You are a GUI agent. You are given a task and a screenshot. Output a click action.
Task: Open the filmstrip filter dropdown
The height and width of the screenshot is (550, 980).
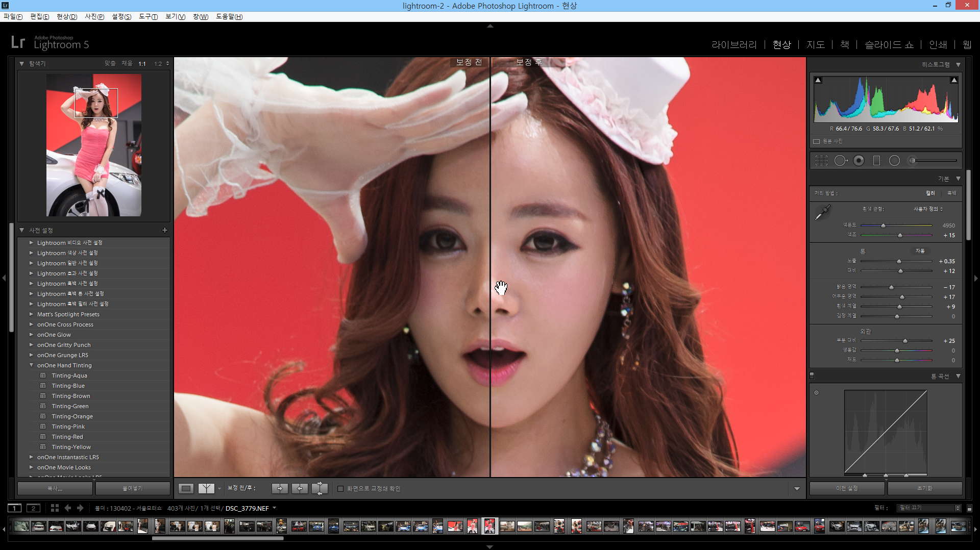(929, 508)
